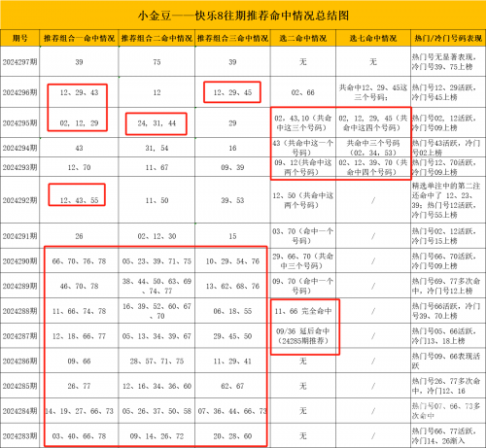Select cell 12、43、55 in 2024292期 row
This screenshot has width=486, height=448.
(79, 200)
